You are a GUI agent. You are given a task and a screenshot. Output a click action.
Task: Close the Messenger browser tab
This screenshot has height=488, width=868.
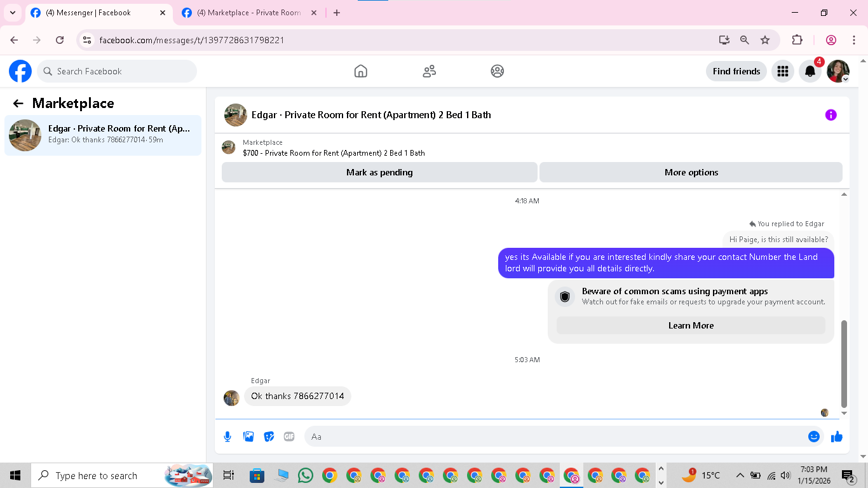pyautogui.click(x=162, y=13)
